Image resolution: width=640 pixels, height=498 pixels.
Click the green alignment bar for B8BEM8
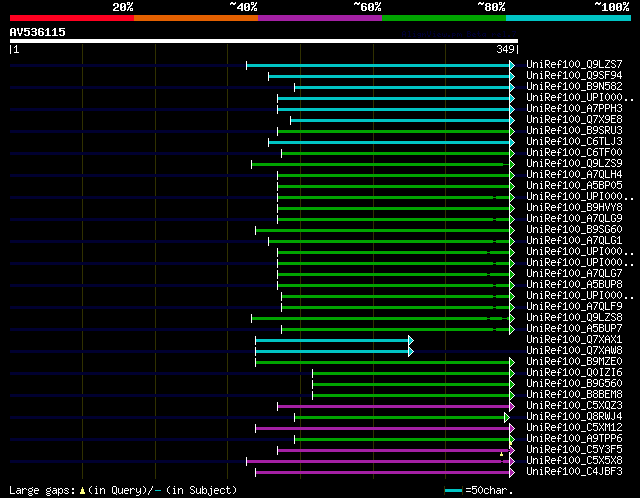click(413, 396)
